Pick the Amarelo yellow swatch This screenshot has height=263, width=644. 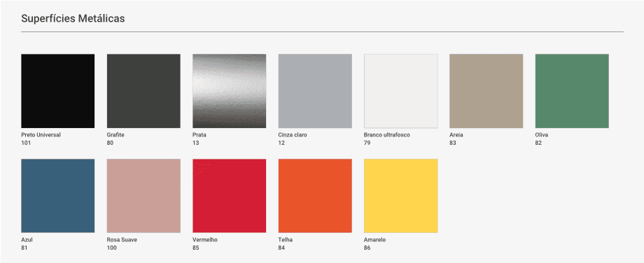coord(401,196)
